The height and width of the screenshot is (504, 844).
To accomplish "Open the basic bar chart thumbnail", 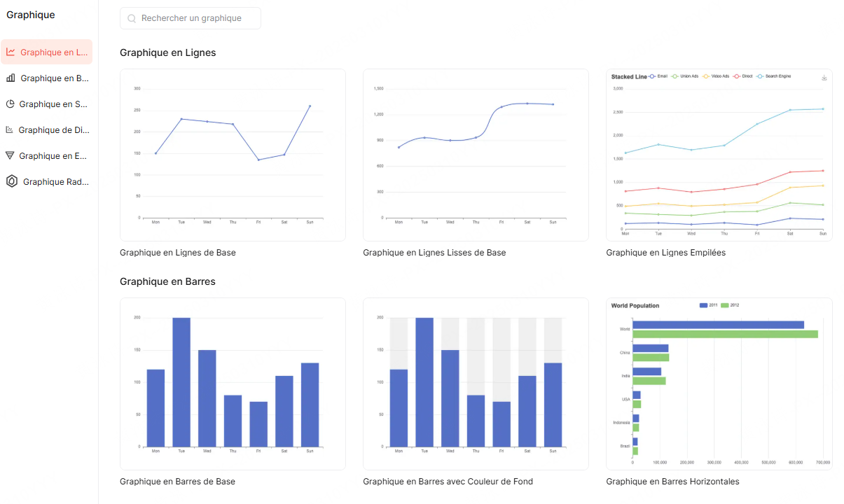I will (233, 384).
